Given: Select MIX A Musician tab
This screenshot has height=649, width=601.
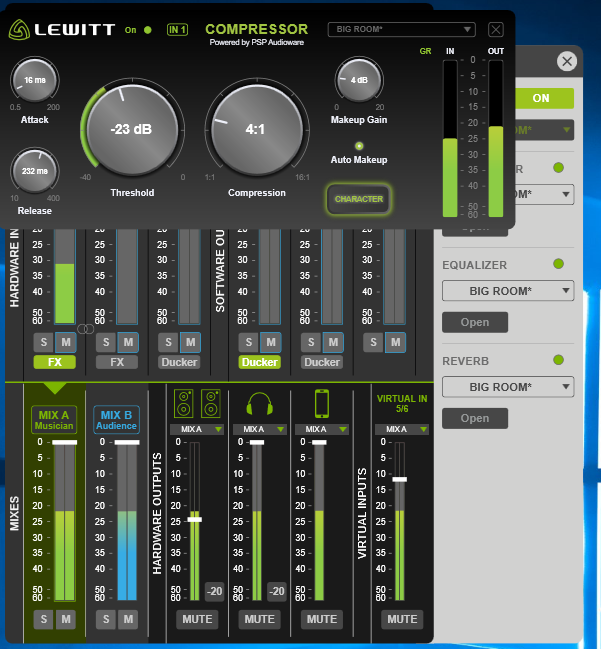Looking at the screenshot, I should coord(54,420).
